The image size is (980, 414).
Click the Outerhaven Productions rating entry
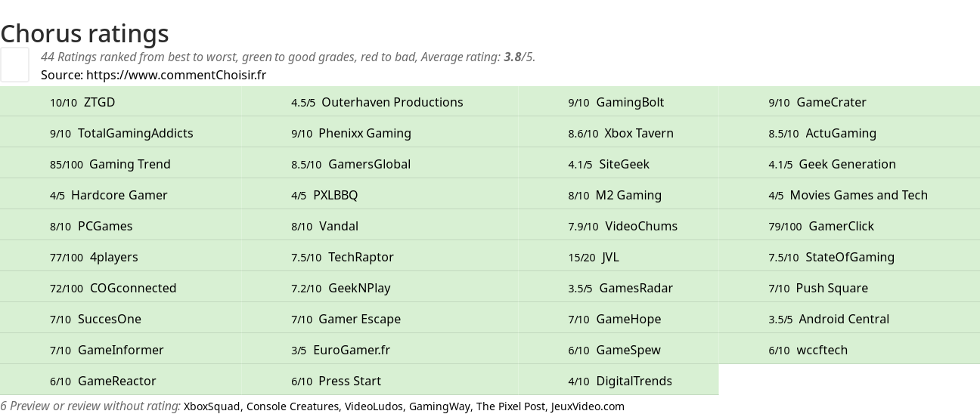point(377,102)
